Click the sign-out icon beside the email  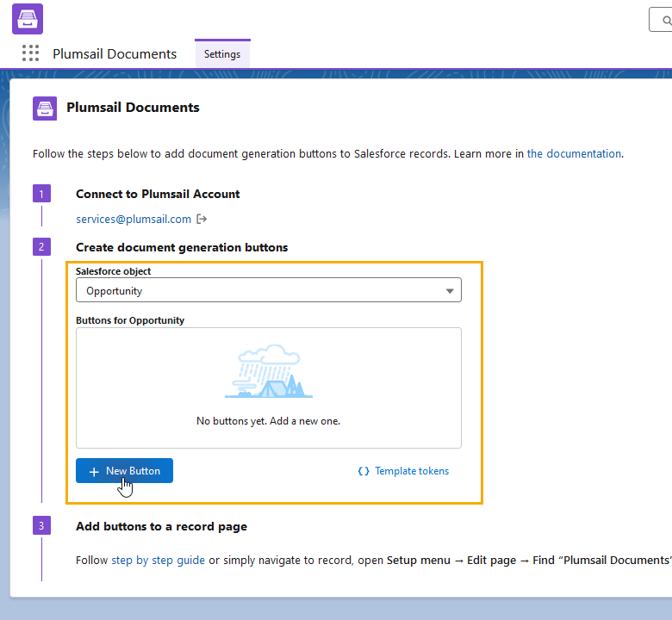pos(202,220)
